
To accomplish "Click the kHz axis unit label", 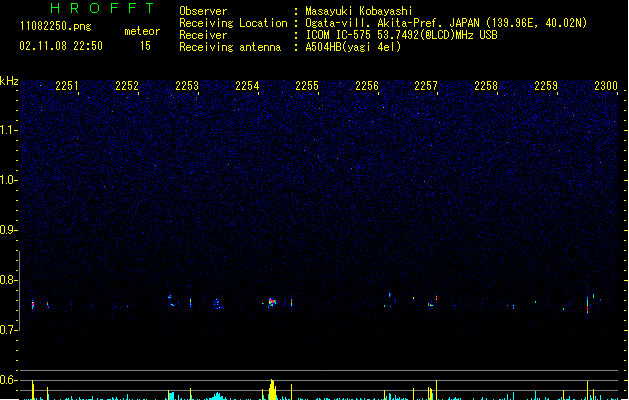I will point(9,81).
